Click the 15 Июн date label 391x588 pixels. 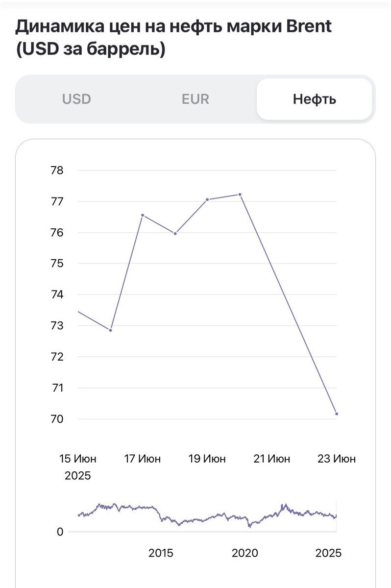[x=78, y=459]
